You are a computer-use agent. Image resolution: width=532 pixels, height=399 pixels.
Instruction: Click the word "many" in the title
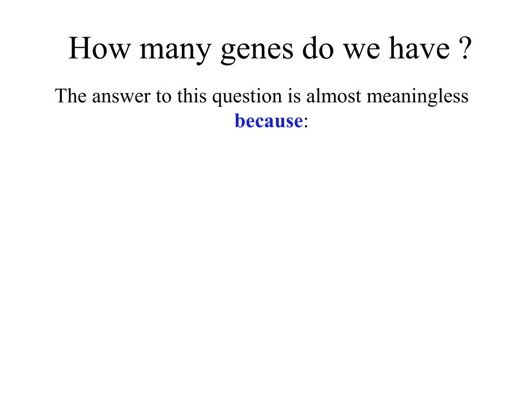(176, 51)
